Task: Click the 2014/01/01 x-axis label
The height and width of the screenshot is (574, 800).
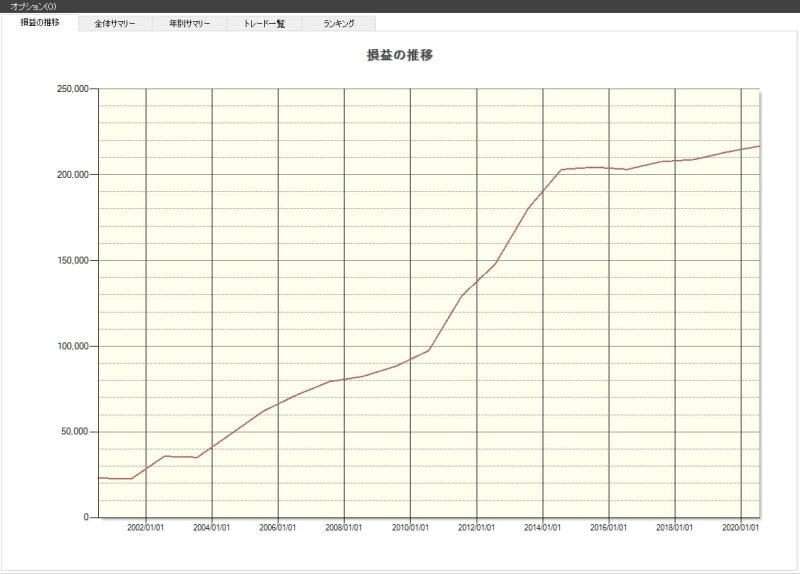Action: [x=542, y=528]
